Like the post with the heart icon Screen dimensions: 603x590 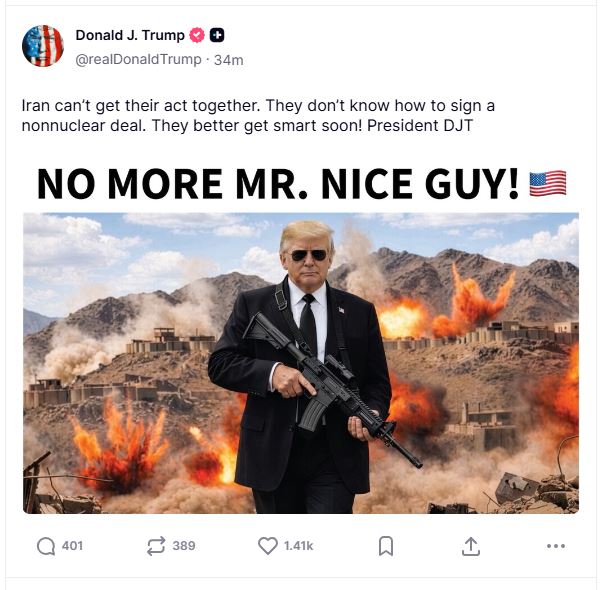point(267,546)
